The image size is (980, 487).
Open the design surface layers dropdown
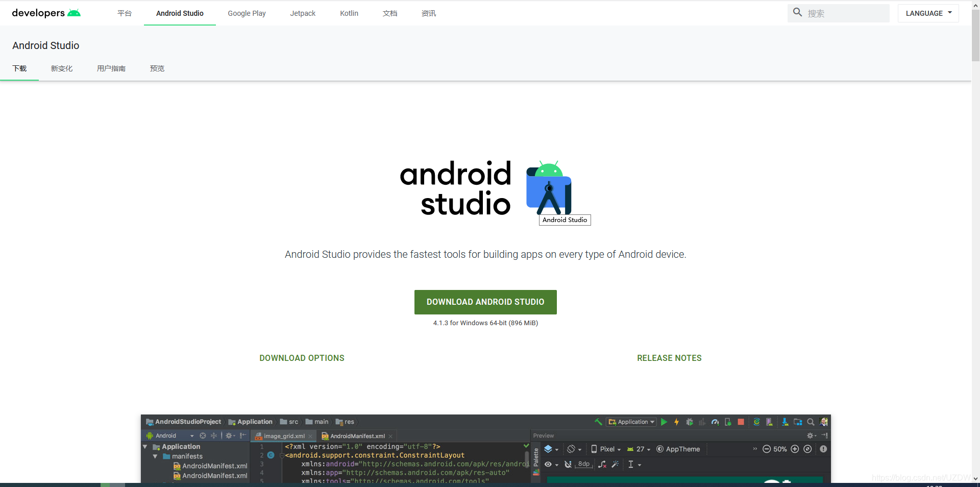point(551,449)
